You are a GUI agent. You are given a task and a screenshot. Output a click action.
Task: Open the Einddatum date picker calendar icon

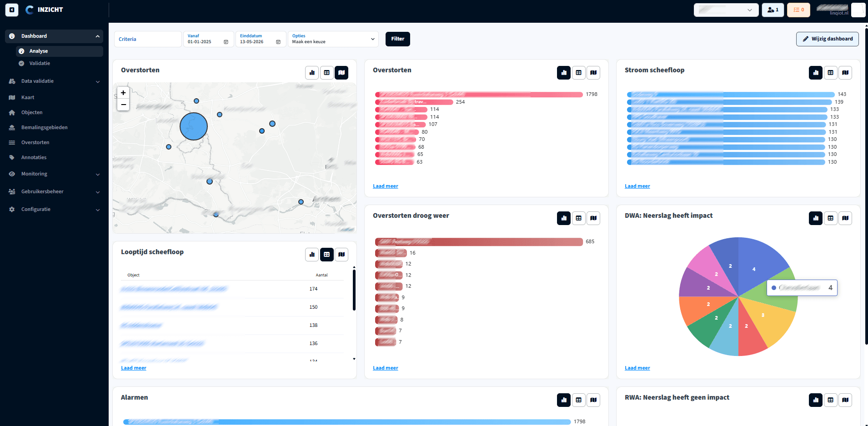click(278, 42)
